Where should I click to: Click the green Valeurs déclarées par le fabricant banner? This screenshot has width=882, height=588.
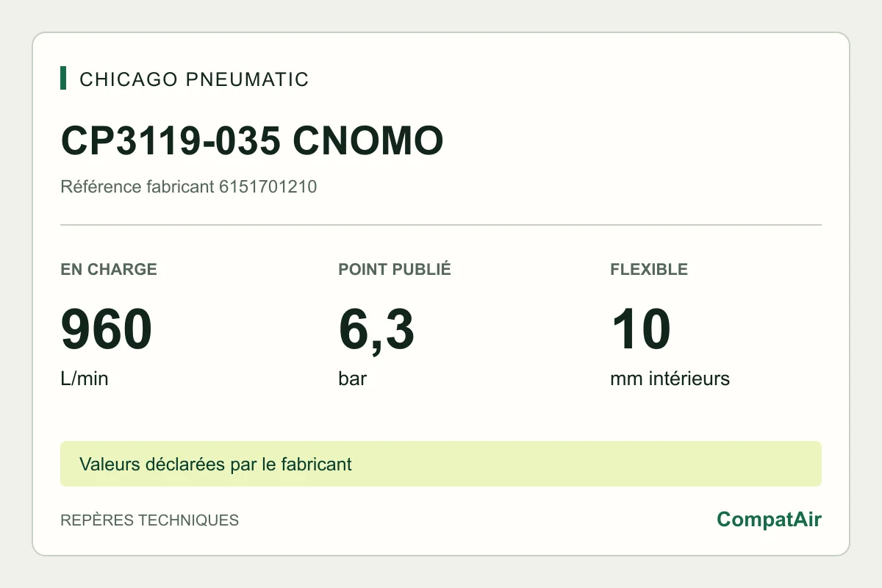441,464
